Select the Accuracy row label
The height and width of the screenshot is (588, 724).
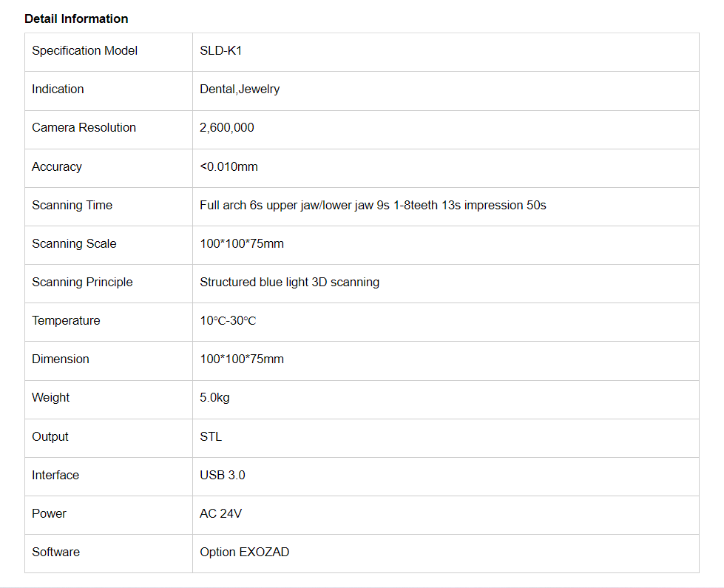click(x=56, y=167)
